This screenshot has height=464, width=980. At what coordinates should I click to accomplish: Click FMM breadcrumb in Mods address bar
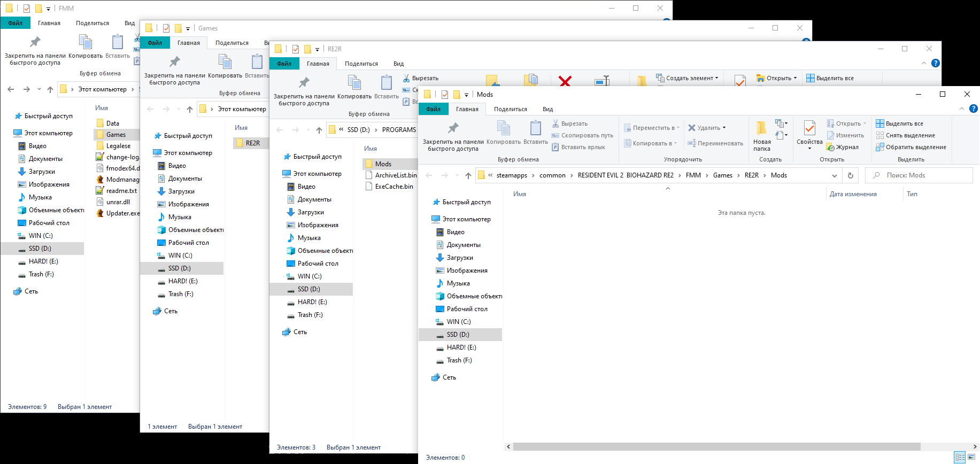click(x=693, y=175)
